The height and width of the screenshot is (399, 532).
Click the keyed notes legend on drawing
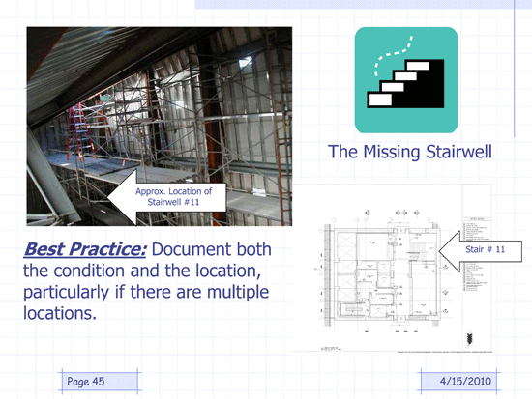478,254
